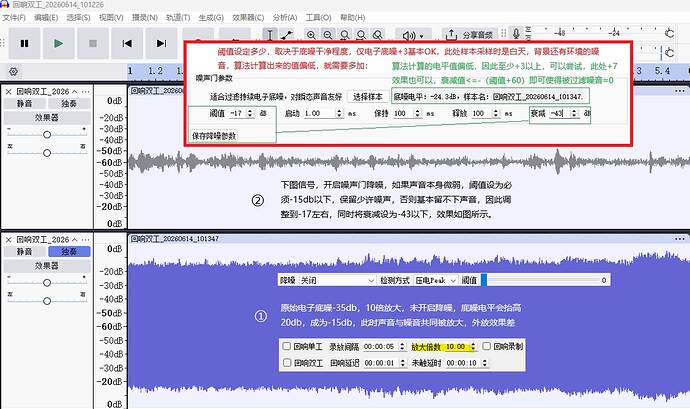690x409 pixels.
Task: Open timeline options gear icon
Action: 13,71
